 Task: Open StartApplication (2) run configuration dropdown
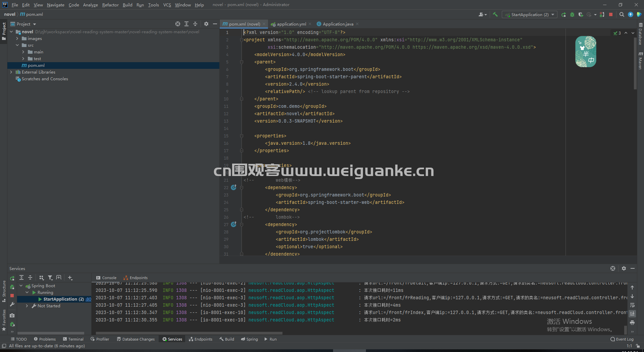(530, 14)
